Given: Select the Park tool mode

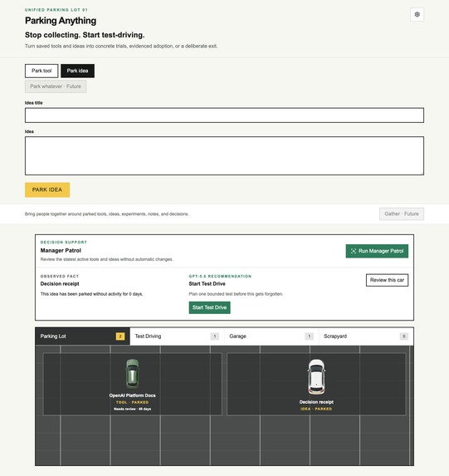Looking at the screenshot, I should (41, 71).
